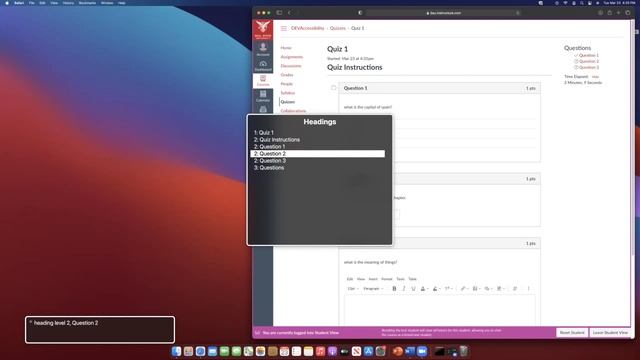Click the insert link icon in editor
The width and height of the screenshot is (640, 360).
pos(463,289)
